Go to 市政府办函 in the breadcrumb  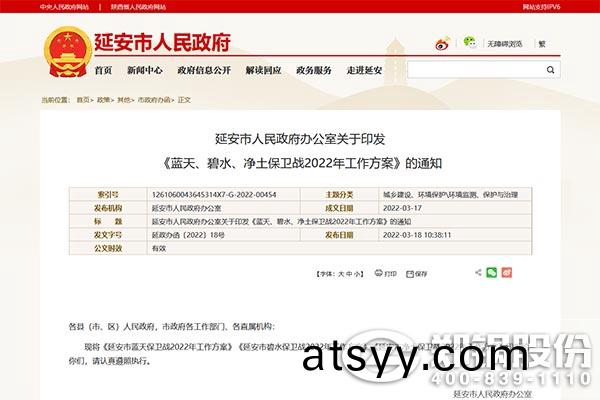[154, 100]
